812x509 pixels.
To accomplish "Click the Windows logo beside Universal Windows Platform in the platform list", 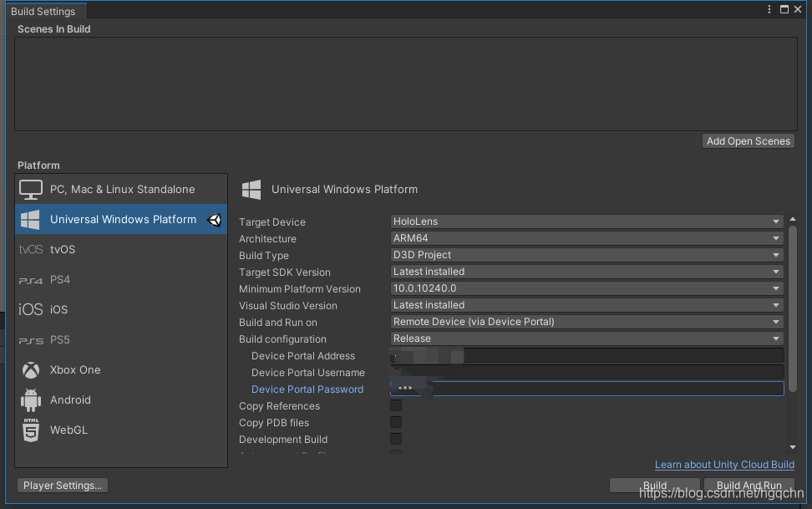I will coord(30,220).
